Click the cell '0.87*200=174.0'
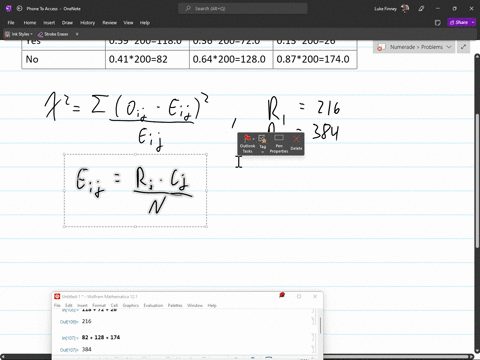The height and width of the screenshot is (360, 480). tap(315, 59)
